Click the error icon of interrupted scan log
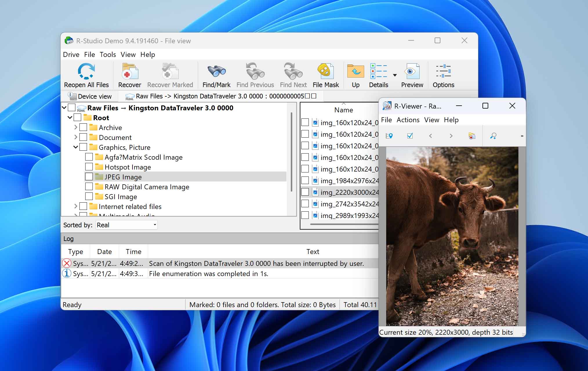 [67, 263]
